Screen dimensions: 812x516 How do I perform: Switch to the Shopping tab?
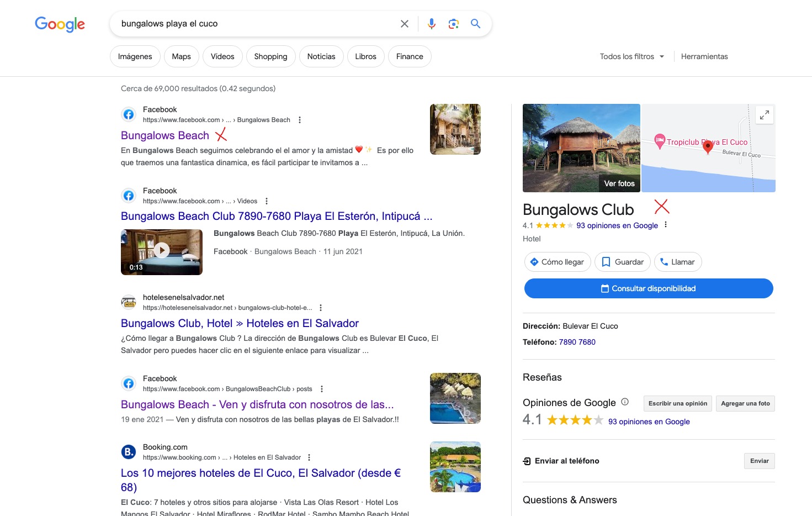pos(270,56)
